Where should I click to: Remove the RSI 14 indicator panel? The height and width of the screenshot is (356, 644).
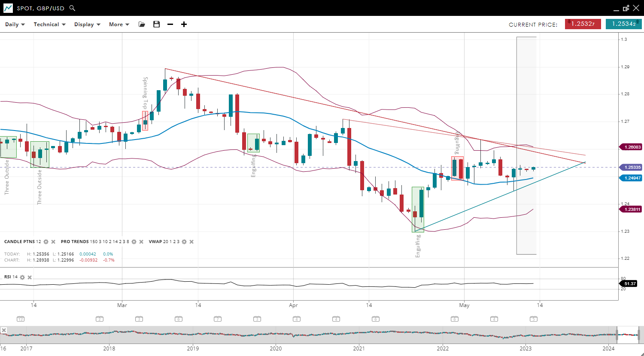pos(30,277)
